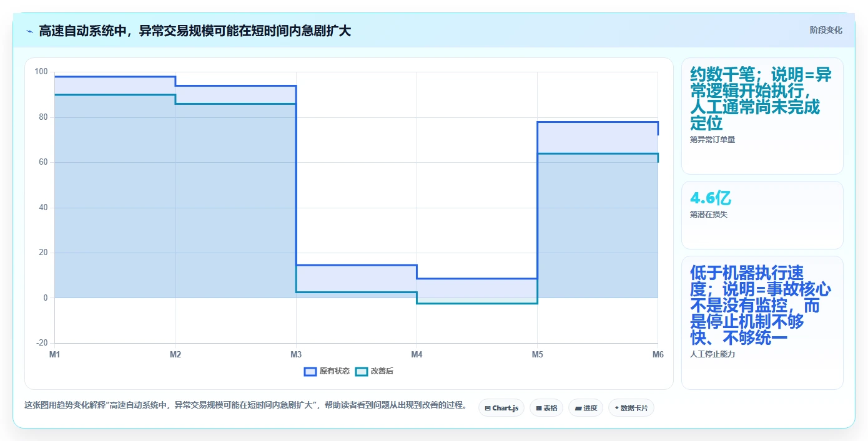Click the 第潜在损失 card label

point(709,215)
